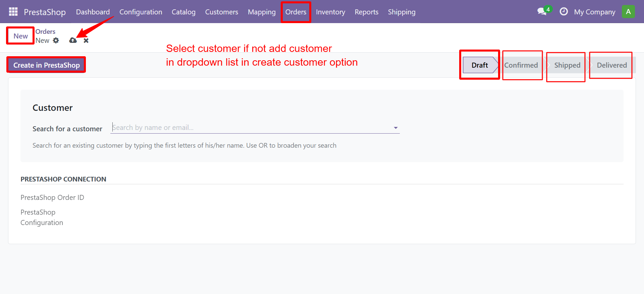The height and width of the screenshot is (294, 644).
Task: Select the Draft status stage
Action: click(x=480, y=65)
